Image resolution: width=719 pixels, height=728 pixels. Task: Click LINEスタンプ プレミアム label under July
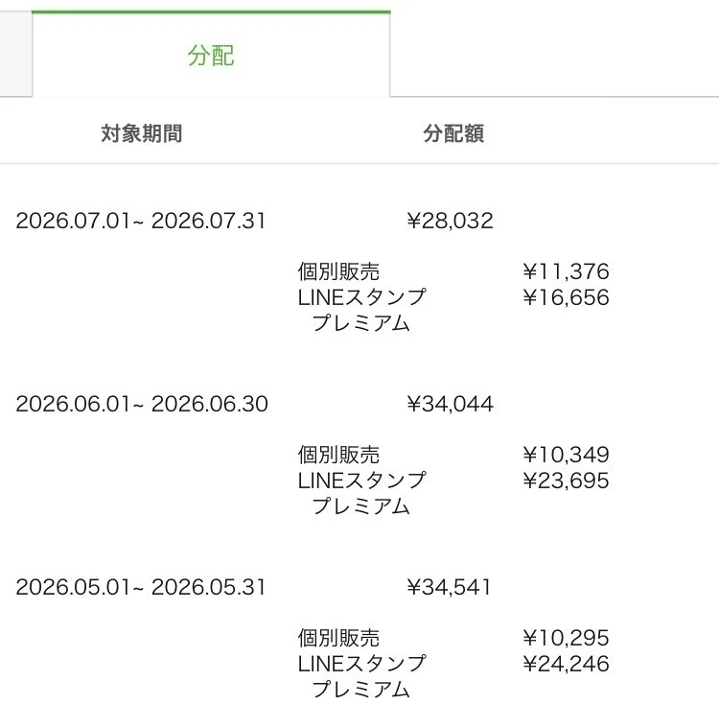(361, 310)
